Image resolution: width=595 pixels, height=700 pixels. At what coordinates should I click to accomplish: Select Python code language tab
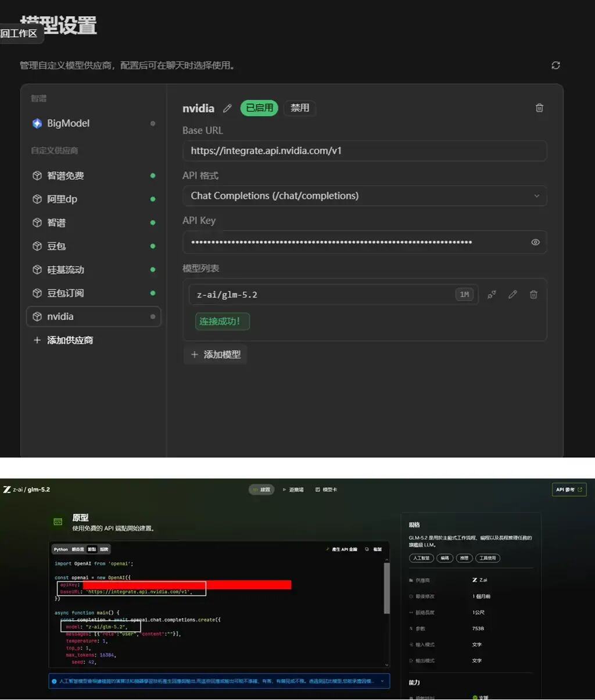point(61,549)
